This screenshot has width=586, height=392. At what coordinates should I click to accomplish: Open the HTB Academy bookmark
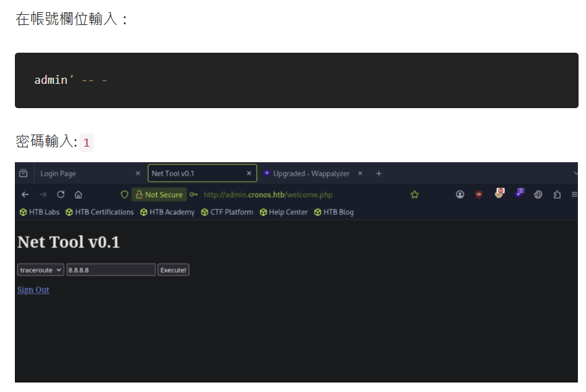click(x=168, y=212)
